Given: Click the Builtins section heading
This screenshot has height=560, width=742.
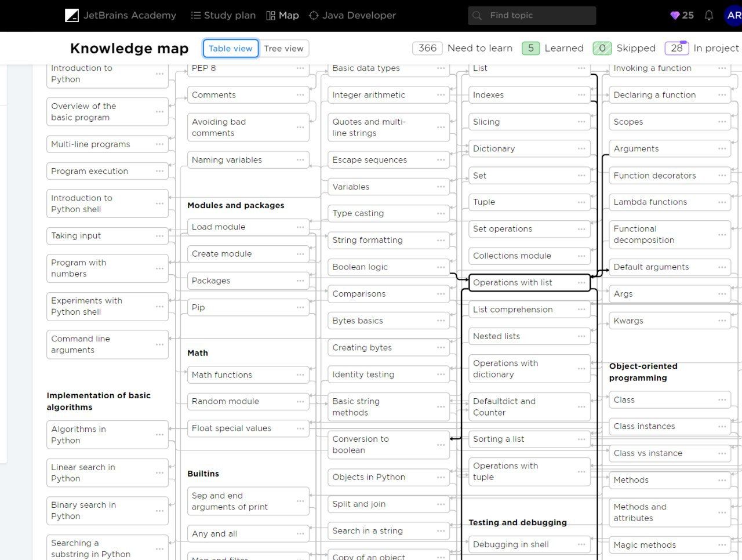Looking at the screenshot, I should [203, 474].
